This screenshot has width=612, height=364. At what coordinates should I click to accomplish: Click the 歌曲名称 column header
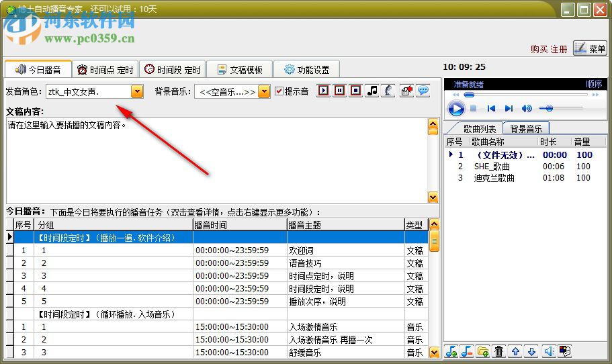tap(503, 142)
